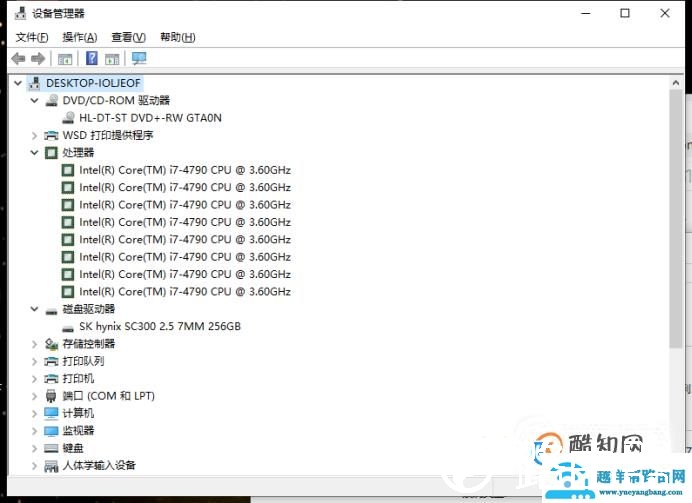Expand the 端口 (COM 和 LPT) node

(34, 396)
